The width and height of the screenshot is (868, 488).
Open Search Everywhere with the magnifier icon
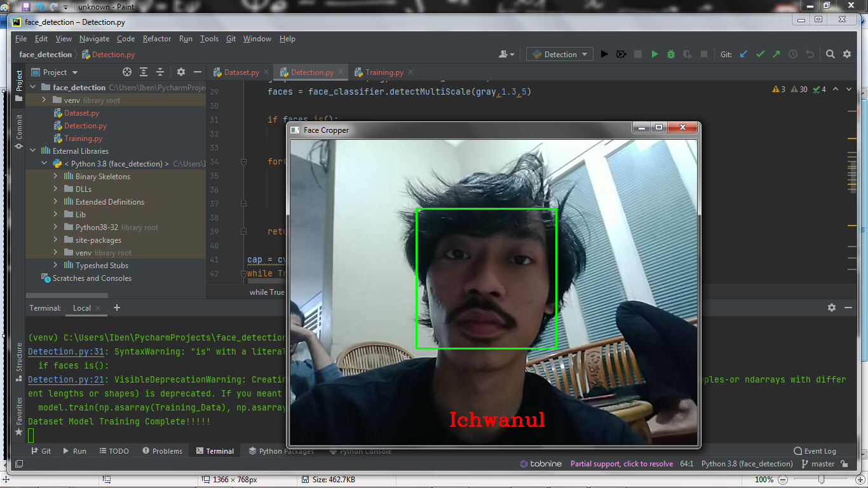click(x=831, y=54)
